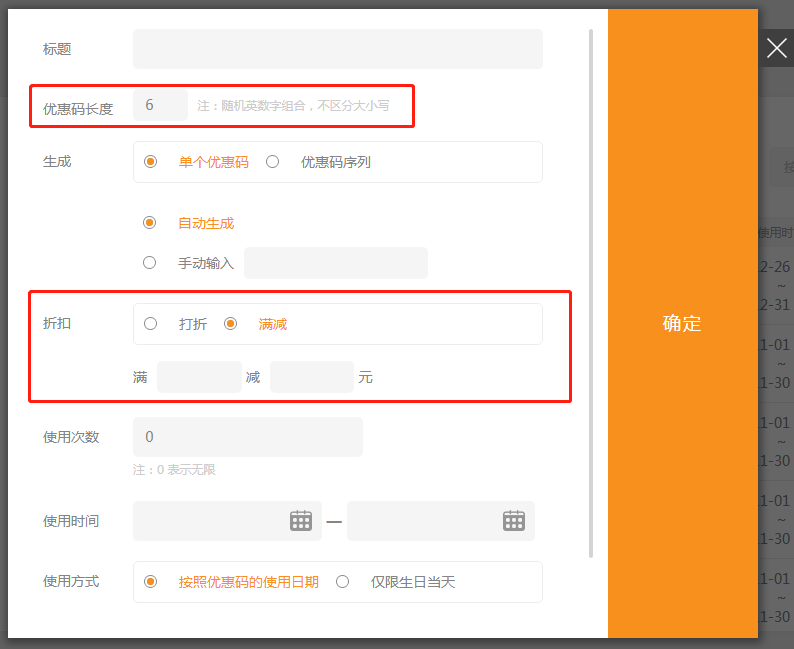
Task: Close the coupon dialog with X
Action: 776,48
